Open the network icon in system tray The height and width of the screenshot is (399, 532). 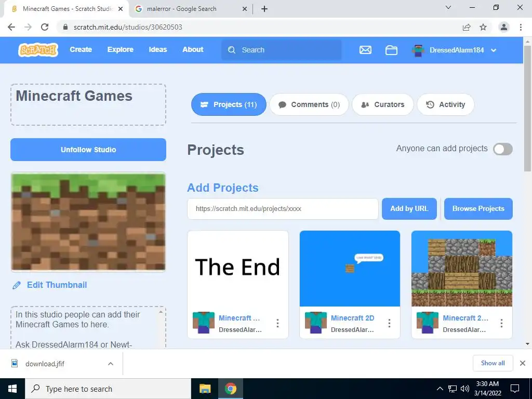pos(453,389)
